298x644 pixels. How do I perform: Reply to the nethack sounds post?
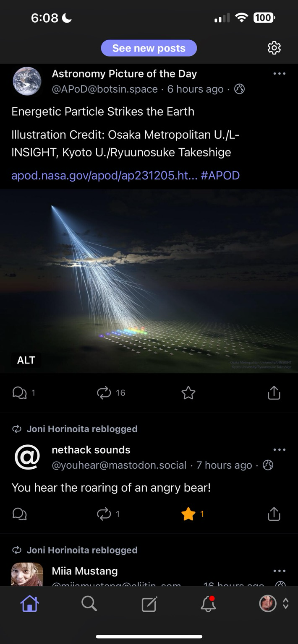(20, 514)
